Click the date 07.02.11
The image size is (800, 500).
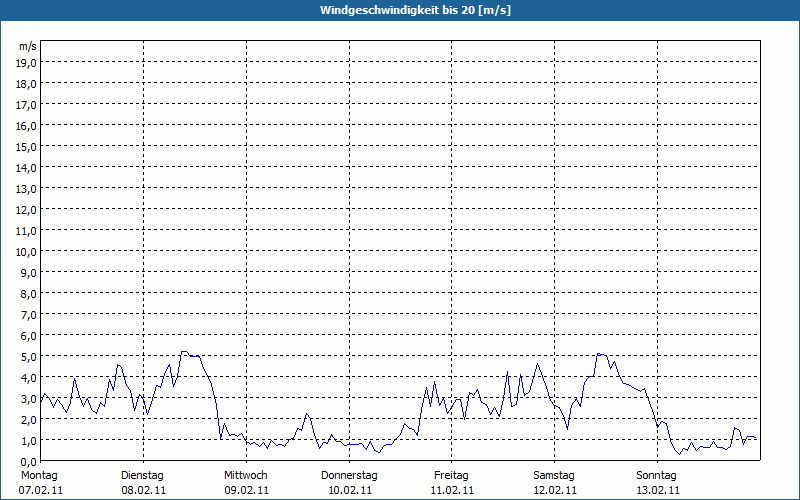(x=41, y=491)
